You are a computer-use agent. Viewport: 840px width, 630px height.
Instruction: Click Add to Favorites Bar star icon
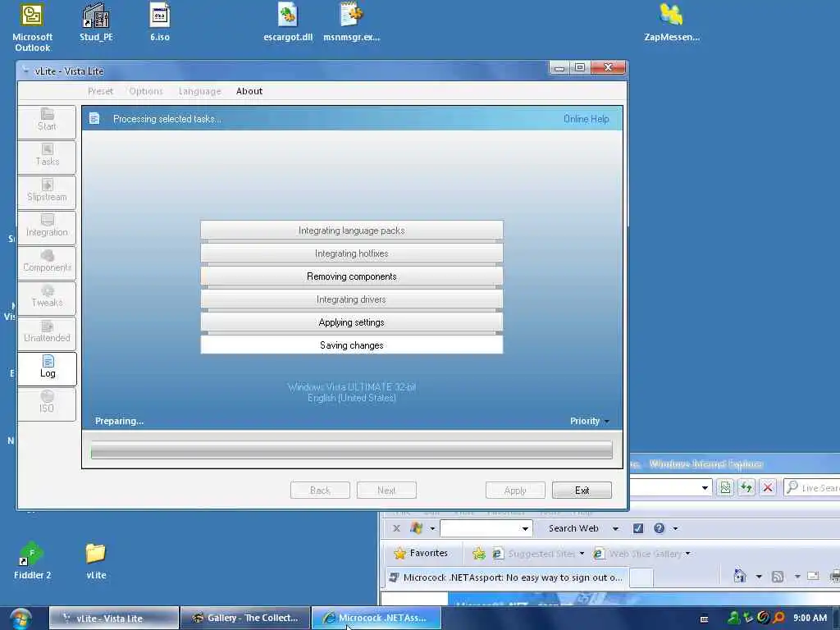pos(478,554)
